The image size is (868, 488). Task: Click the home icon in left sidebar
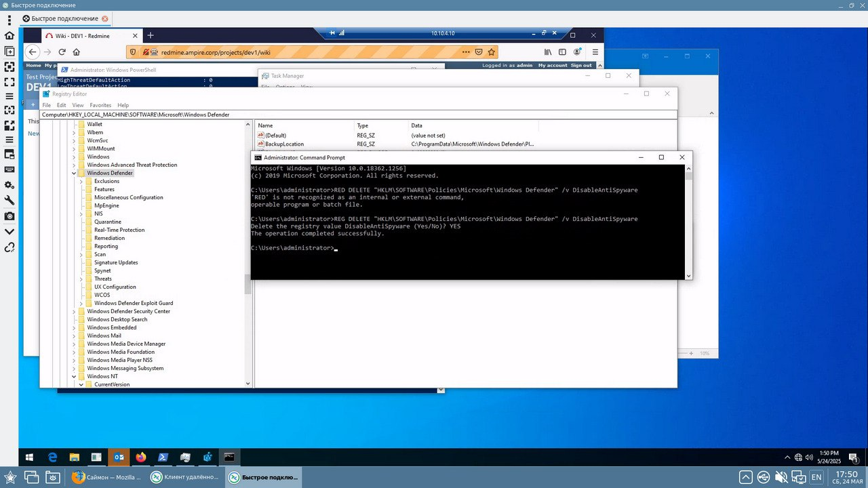[x=9, y=35]
